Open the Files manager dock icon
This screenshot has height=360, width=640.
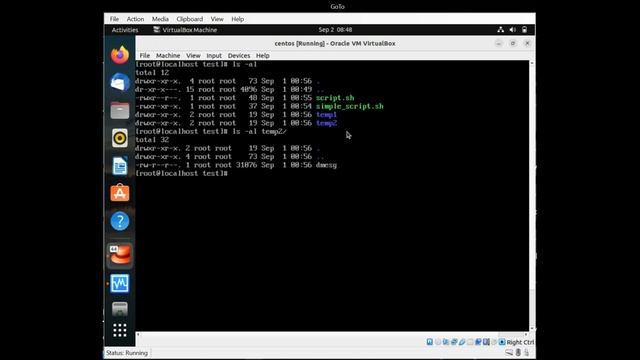pos(120,110)
